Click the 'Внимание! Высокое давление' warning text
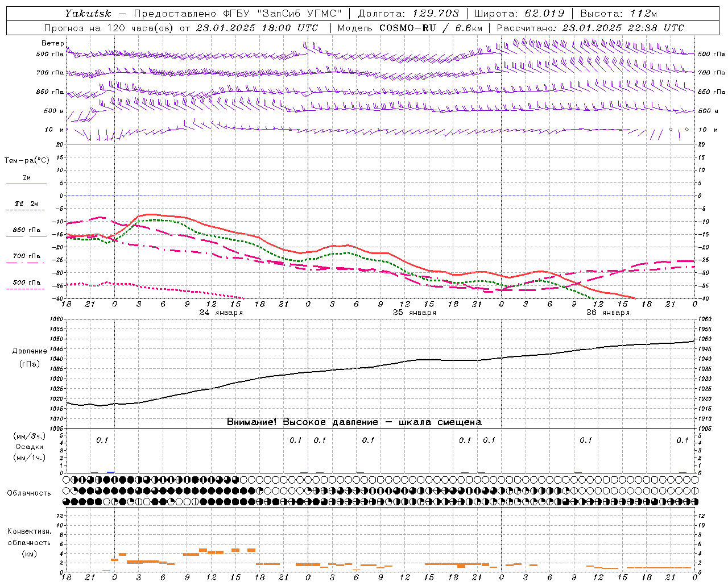This screenshot has height=582, width=728. tap(302, 422)
